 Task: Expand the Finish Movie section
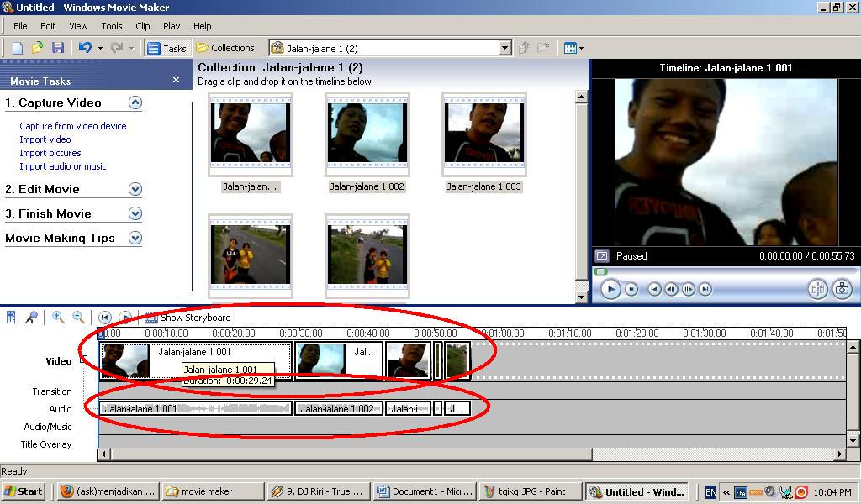135,213
